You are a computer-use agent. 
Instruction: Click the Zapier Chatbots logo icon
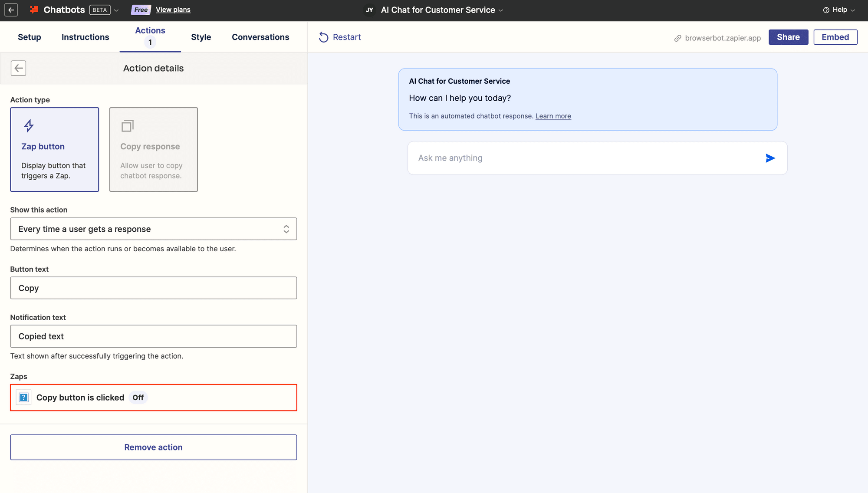34,10
